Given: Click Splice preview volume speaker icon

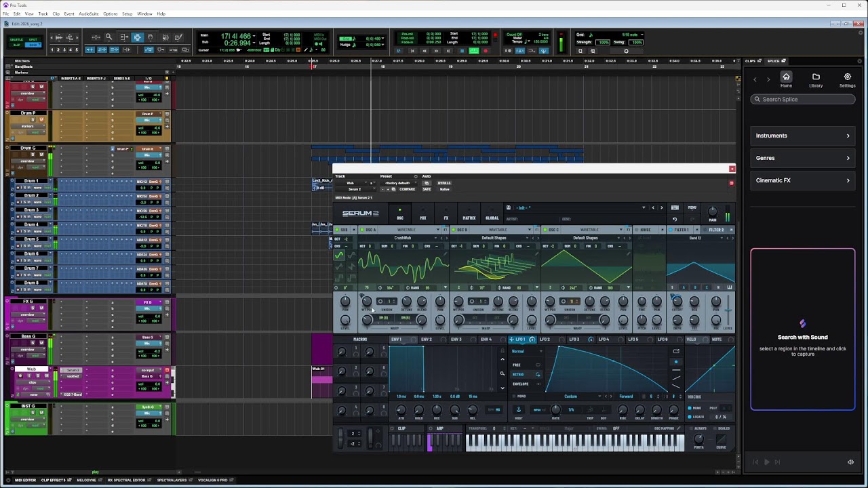Looking at the screenshot, I should click(x=850, y=462).
